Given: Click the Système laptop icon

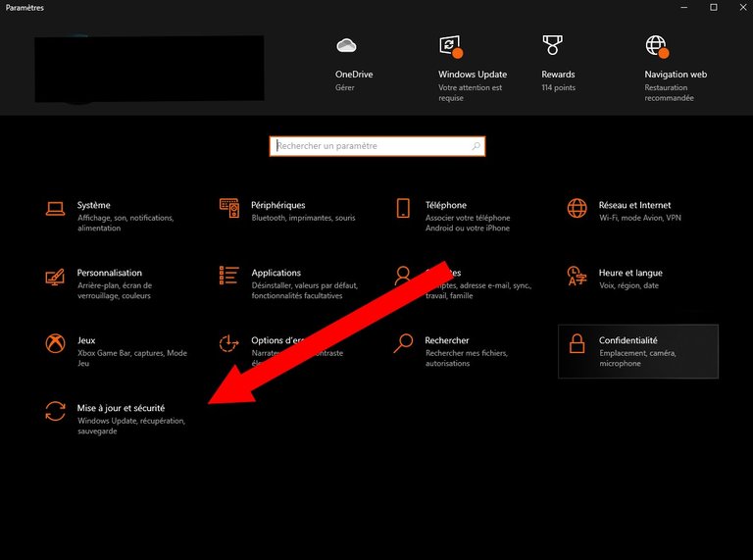Looking at the screenshot, I should pyautogui.click(x=55, y=209).
